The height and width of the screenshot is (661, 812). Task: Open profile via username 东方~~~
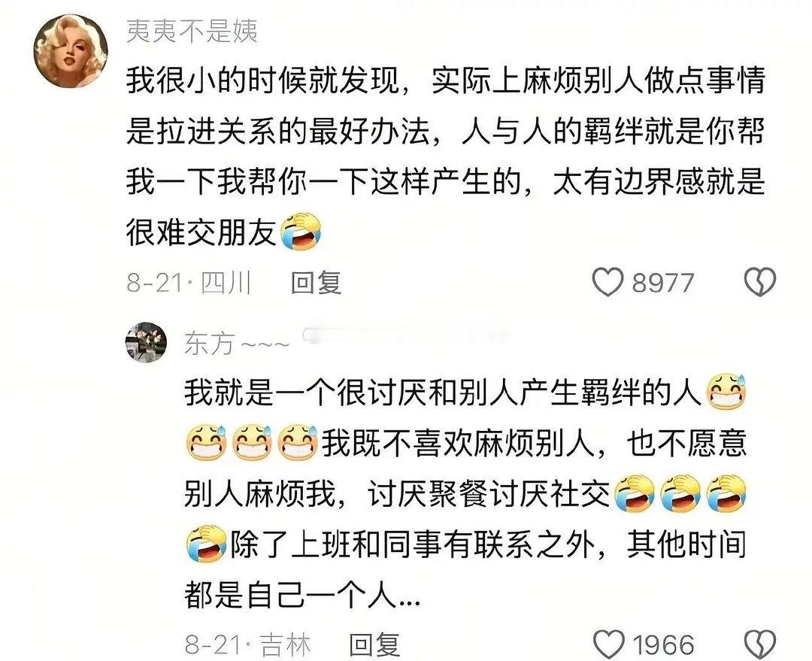point(237,344)
